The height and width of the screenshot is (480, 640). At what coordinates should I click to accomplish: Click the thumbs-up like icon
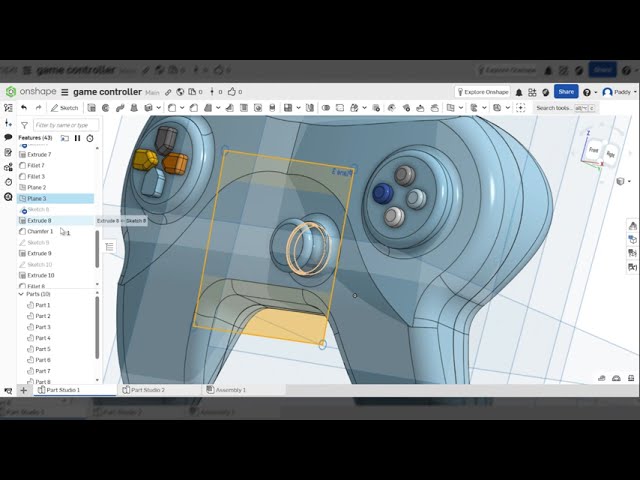[x=232, y=92]
